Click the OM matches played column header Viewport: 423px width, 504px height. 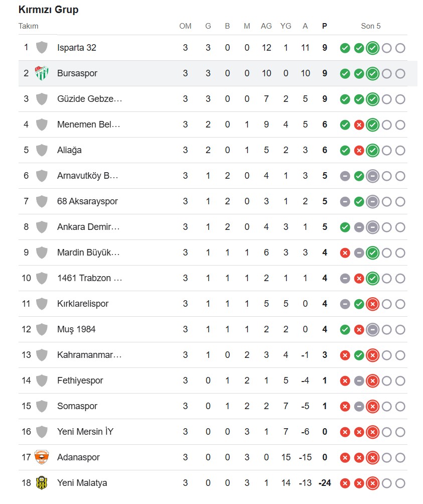[x=185, y=26]
